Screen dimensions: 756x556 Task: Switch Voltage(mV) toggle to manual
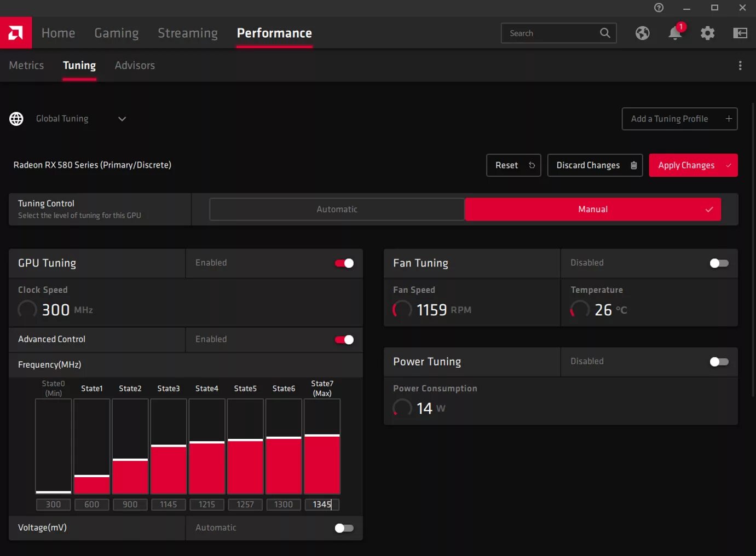pyautogui.click(x=344, y=528)
